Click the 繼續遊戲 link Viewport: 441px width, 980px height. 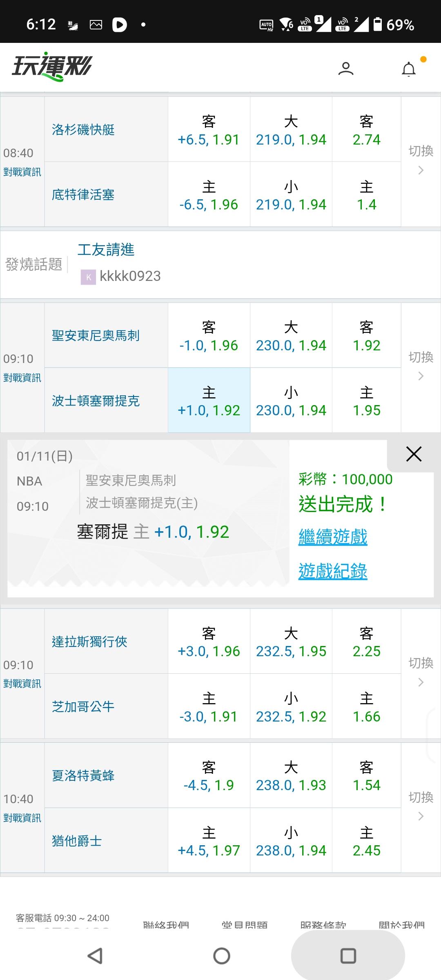click(333, 537)
